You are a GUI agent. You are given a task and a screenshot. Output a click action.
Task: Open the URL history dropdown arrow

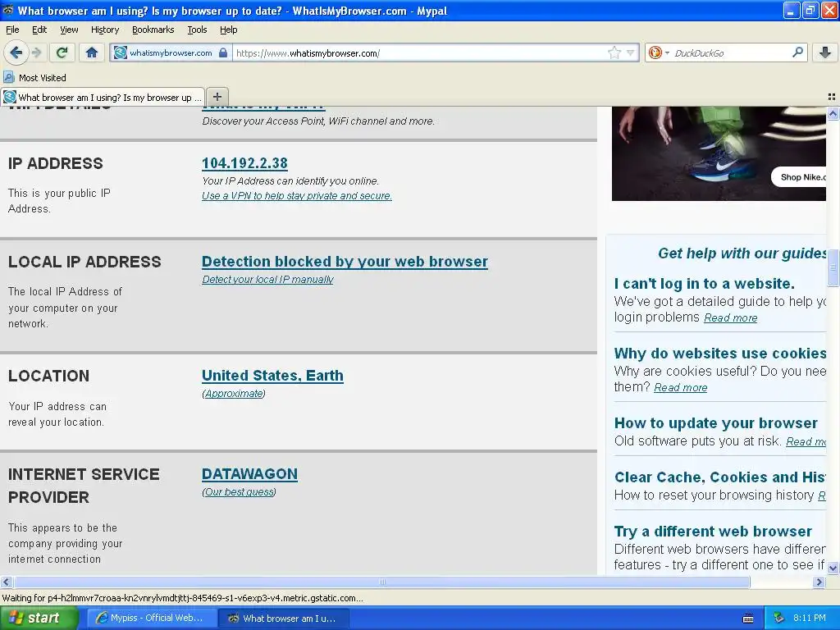tap(631, 53)
